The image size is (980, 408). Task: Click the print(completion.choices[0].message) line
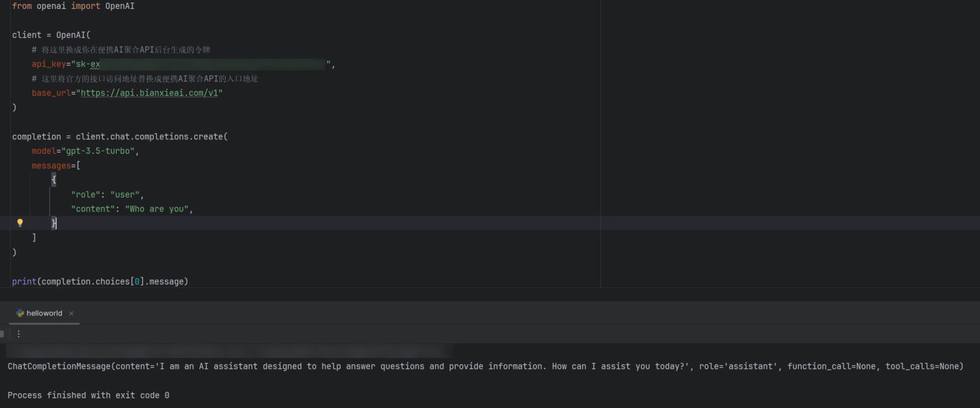pyautogui.click(x=100, y=281)
